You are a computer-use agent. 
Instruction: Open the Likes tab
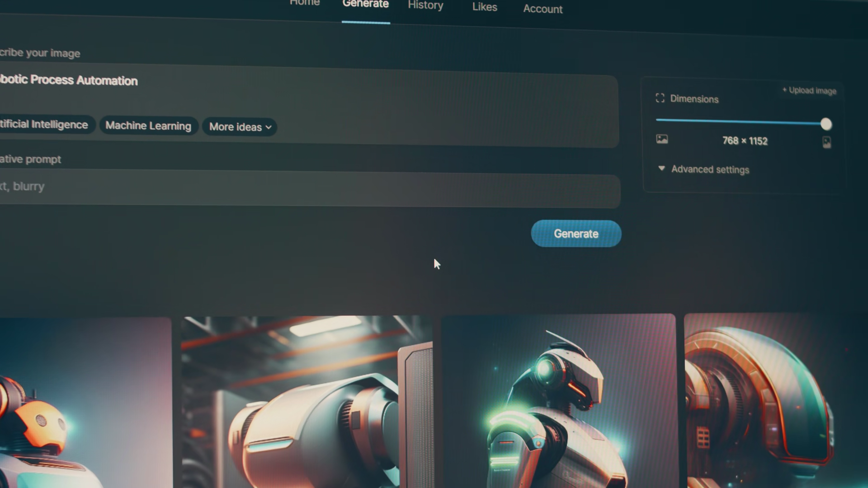click(485, 7)
